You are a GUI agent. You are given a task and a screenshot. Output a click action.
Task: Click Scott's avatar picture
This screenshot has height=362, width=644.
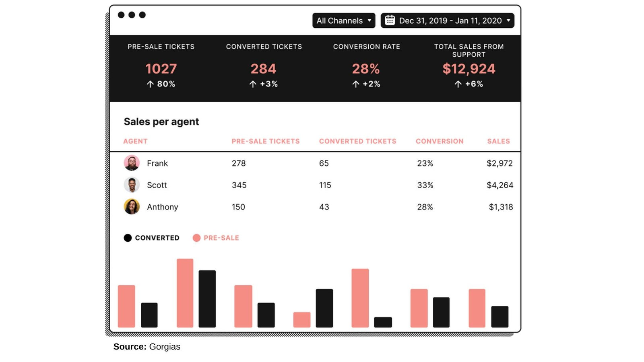point(132,185)
